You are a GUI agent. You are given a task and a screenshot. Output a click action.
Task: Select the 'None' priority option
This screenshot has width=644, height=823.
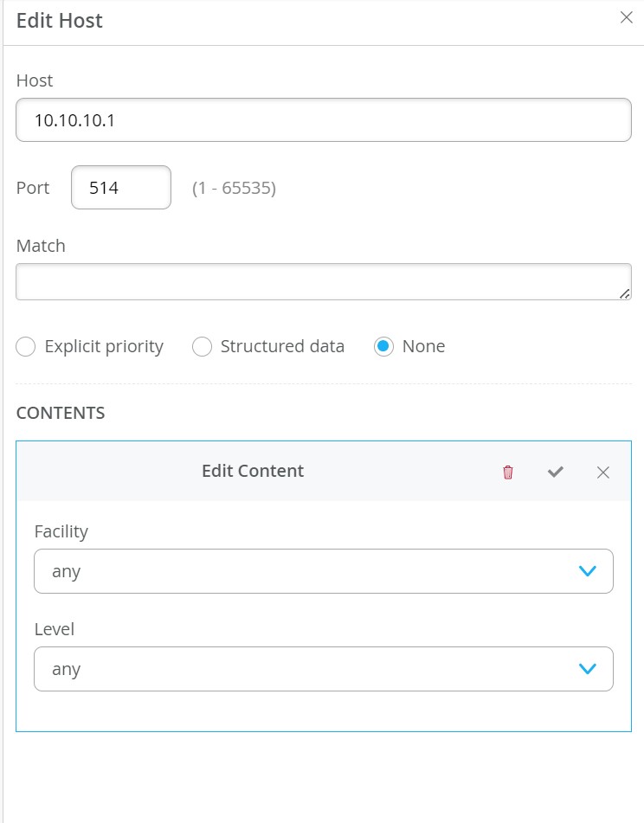[x=383, y=346]
